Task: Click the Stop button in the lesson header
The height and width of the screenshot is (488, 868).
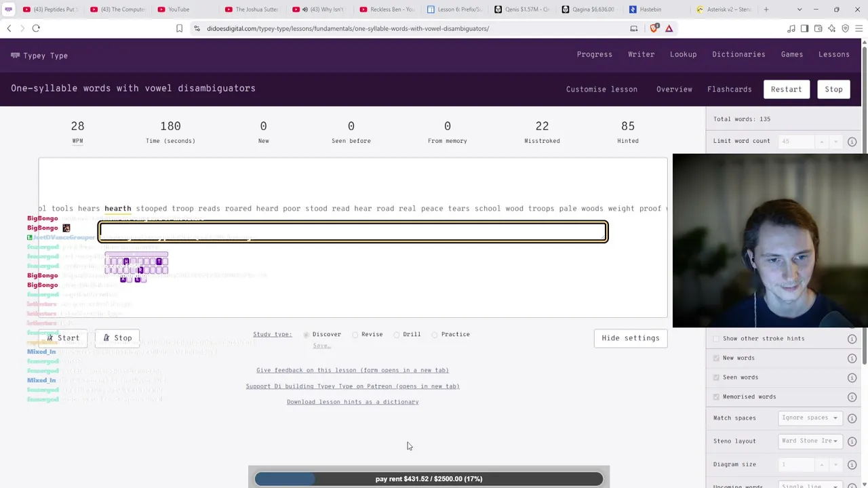Action: click(x=833, y=89)
